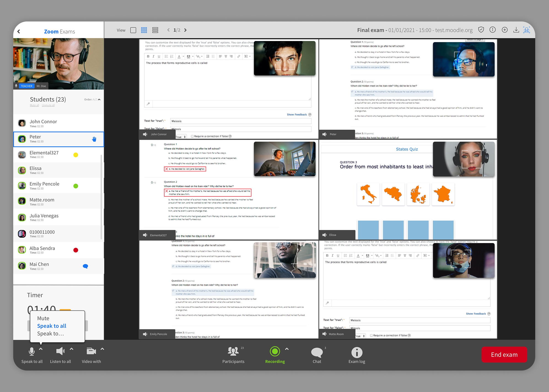Click the download icon in header

coord(516,30)
